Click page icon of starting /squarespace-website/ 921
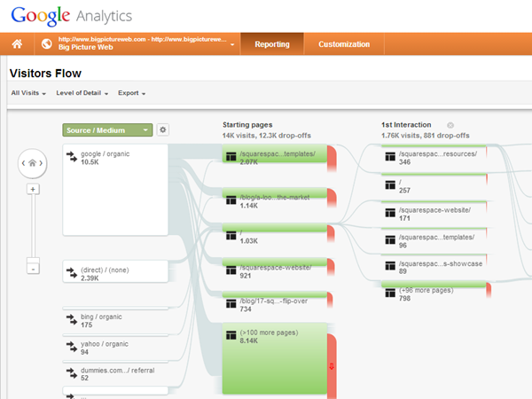The height and width of the screenshot is (399, 532). point(231,270)
